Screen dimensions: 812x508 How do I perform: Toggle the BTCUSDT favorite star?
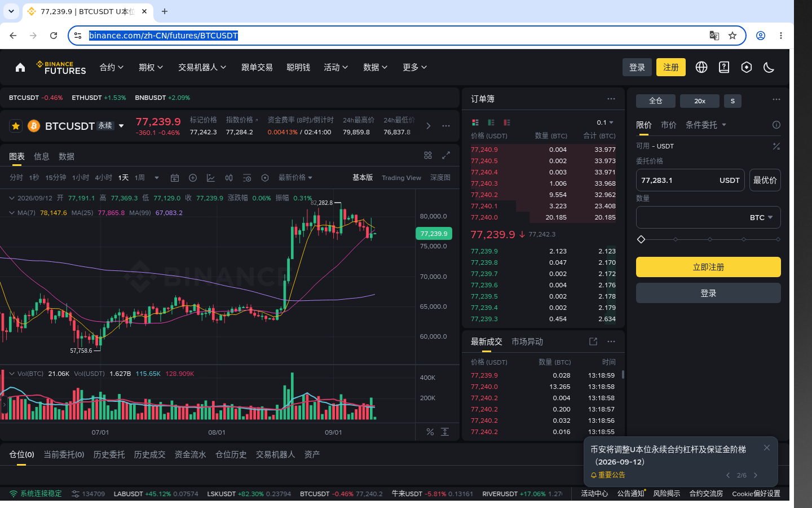(16, 126)
